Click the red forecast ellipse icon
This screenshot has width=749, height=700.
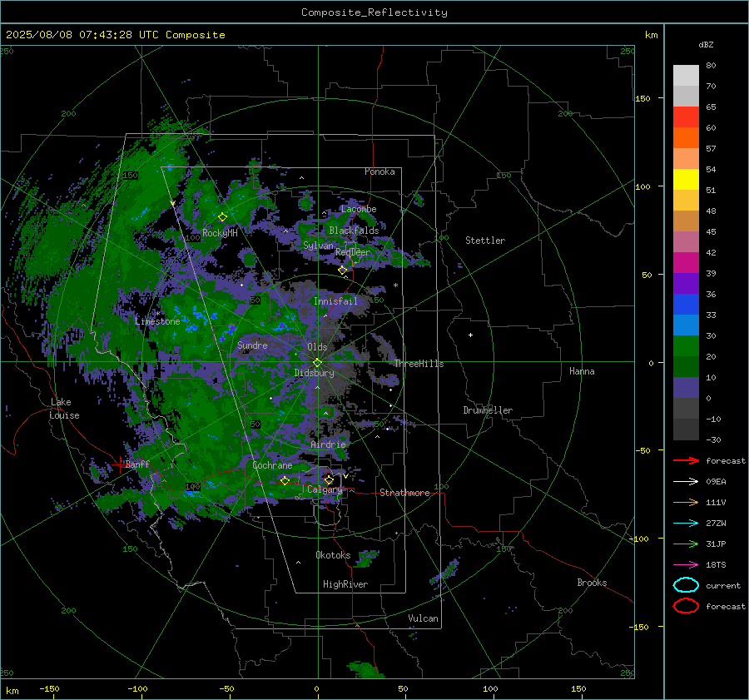686,606
